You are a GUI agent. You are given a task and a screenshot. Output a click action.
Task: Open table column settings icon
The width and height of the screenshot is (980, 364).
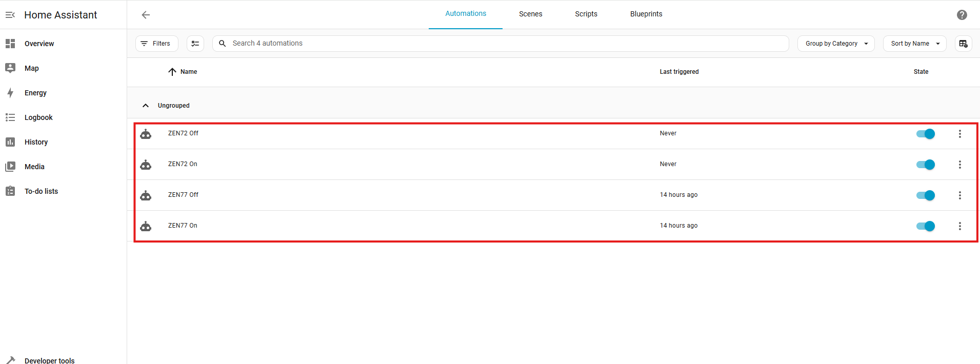point(963,44)
